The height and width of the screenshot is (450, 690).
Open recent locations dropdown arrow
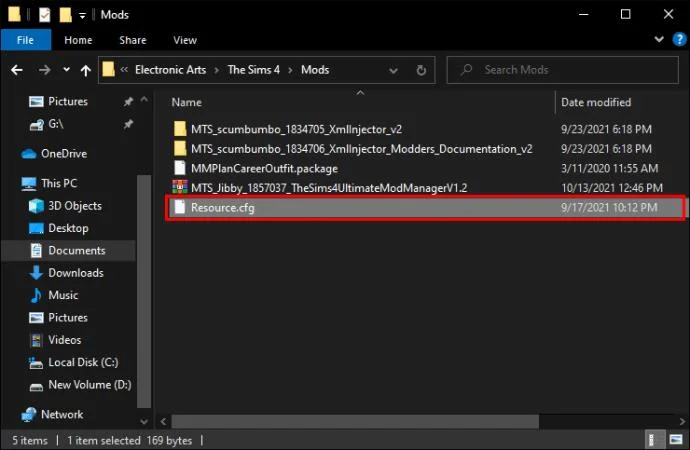[x=66, y=70]
